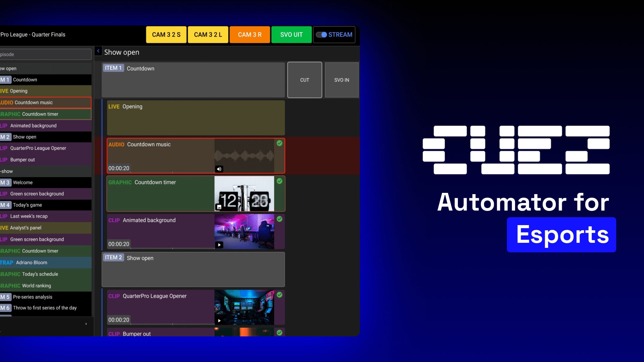Switch to CAM 3 2 L
Screen dimensions: 644x362
tap(208, 35)
